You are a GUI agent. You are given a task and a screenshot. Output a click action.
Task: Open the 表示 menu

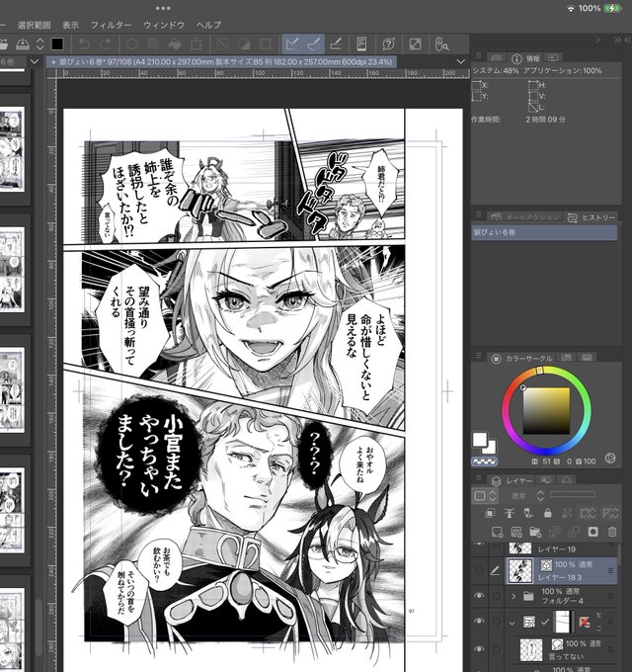click(71, 25)
